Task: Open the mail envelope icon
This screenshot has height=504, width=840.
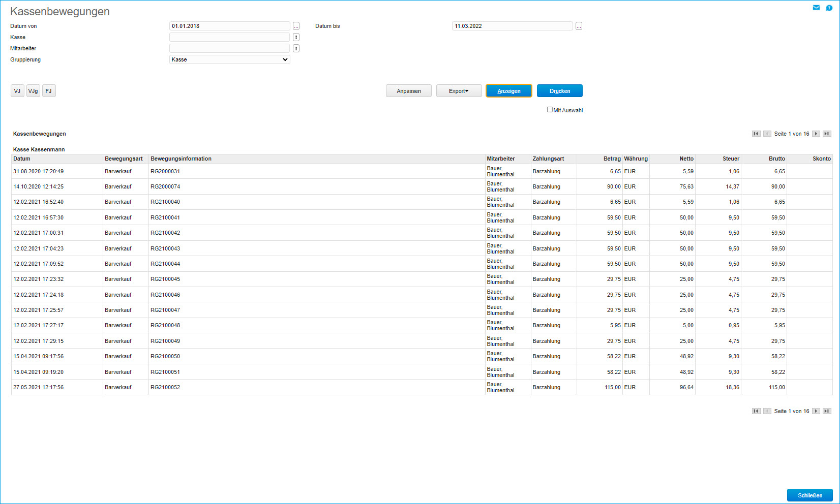Action: click(x=816, y=8)
